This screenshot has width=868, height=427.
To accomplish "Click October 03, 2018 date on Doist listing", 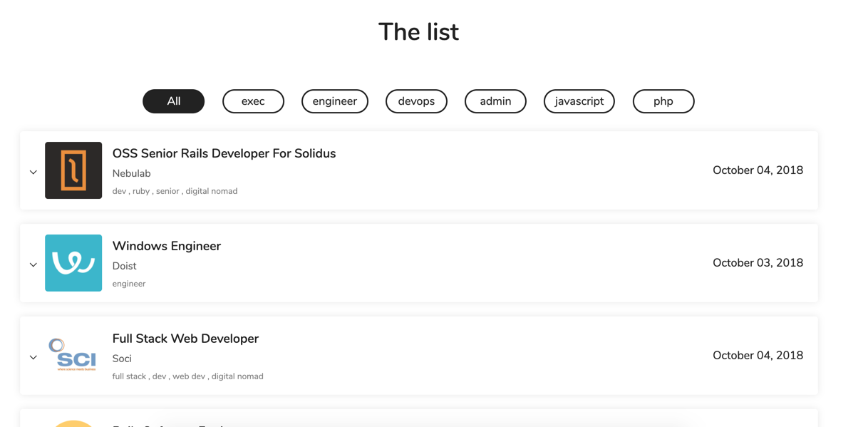I will pos(758,263).
